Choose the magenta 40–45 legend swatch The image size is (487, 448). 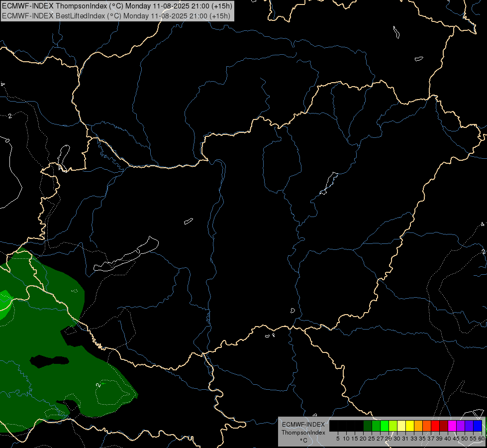pos(452,426)
